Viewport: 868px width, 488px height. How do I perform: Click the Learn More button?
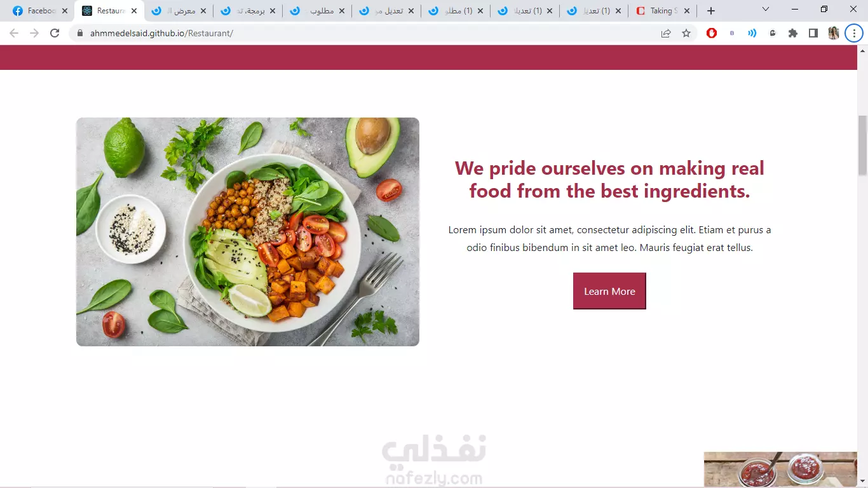pos(609,291)
